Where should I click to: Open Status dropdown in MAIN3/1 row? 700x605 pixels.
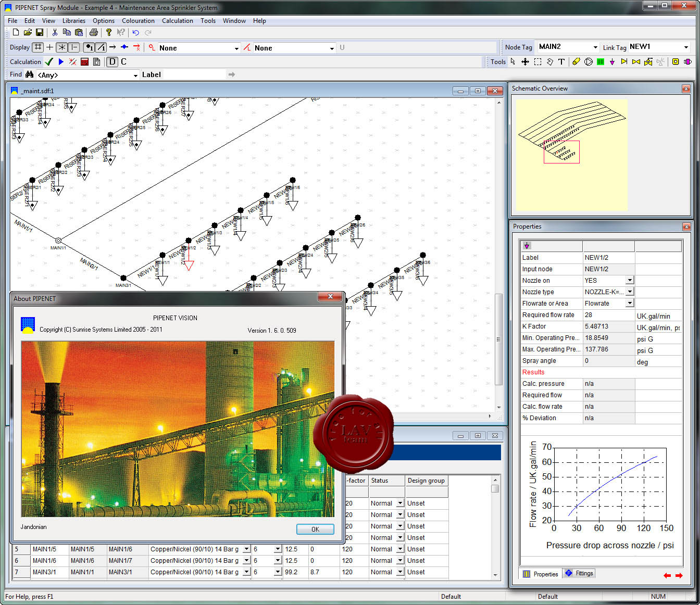coord(400,572)
